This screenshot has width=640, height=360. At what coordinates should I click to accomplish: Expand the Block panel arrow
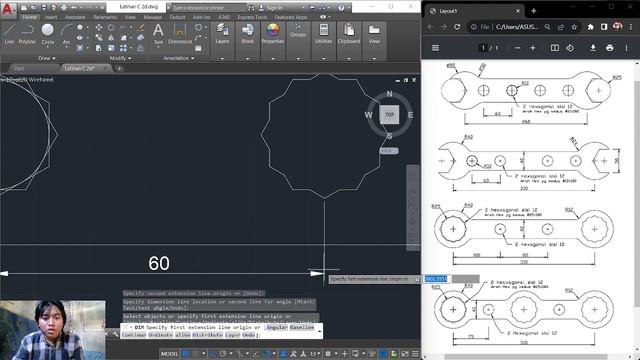point(247,58)
